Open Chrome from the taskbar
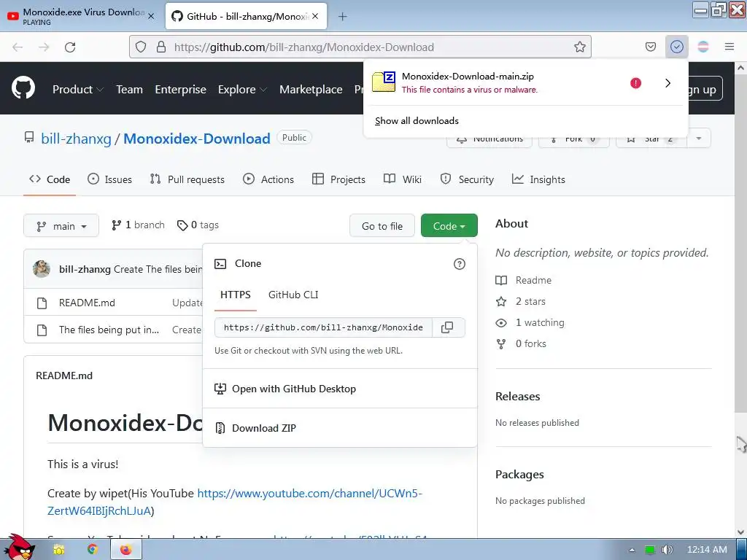The height and width of the screenshot is (560, 747). (x=92, y=550)
